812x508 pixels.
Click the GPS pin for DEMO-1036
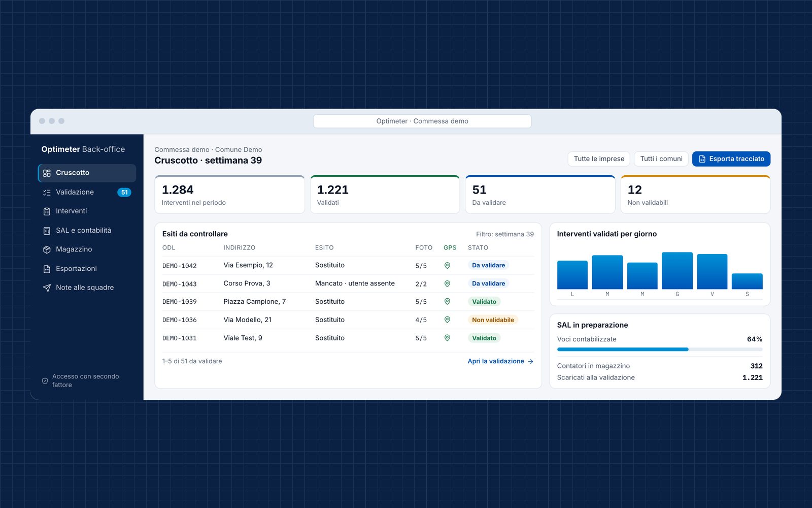tap(447, 320)
